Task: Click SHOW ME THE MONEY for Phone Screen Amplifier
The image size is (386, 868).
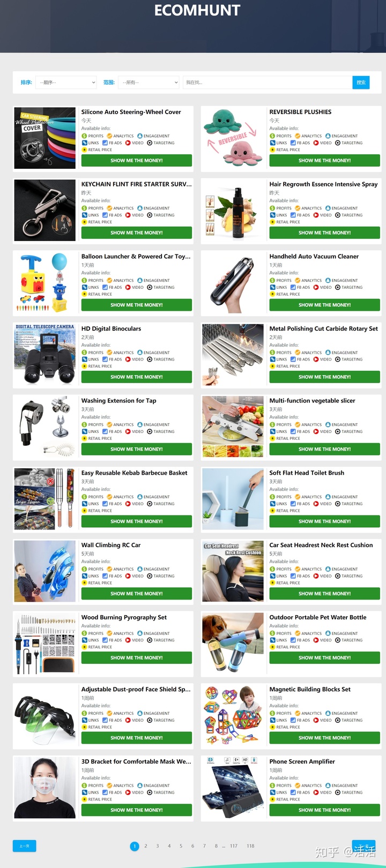Action: click(324, 810)
